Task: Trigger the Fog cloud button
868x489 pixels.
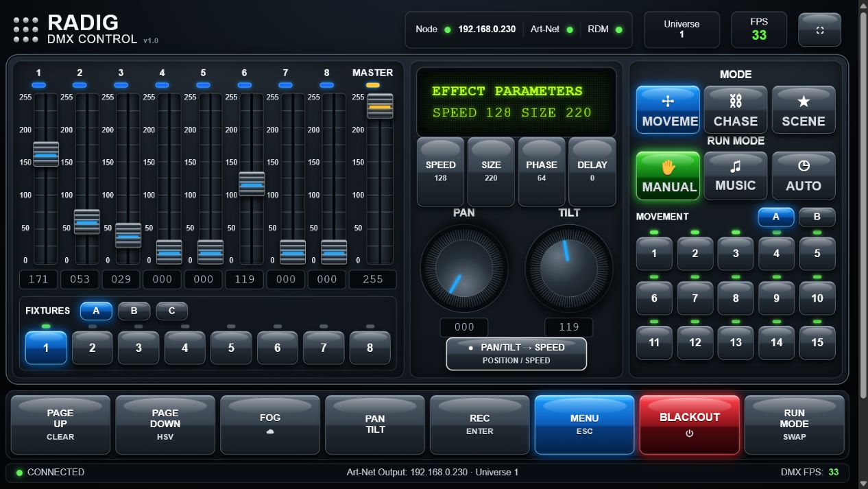Action: pyautogui.click(x=270, y=425)
